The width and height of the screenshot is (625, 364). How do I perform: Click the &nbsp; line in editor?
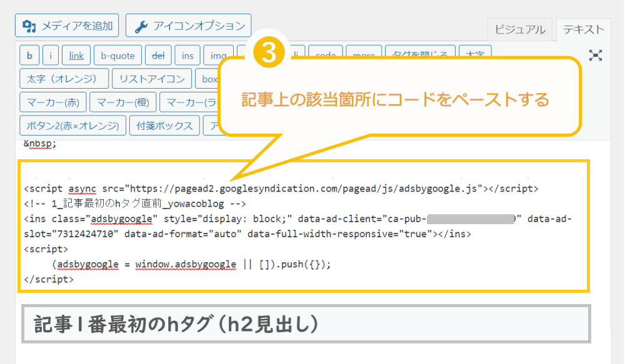[40, 144]
